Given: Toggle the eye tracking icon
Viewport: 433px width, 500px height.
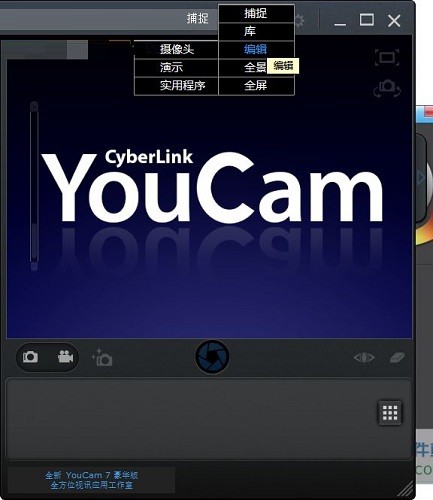Looking at the screenshot, I should (x=364, y=358).
